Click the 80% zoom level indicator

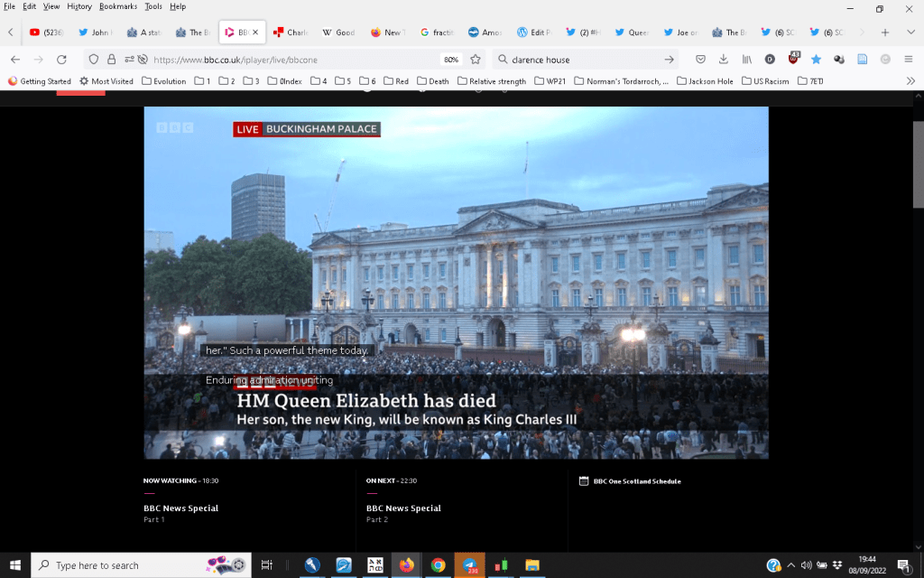(451, 60)
